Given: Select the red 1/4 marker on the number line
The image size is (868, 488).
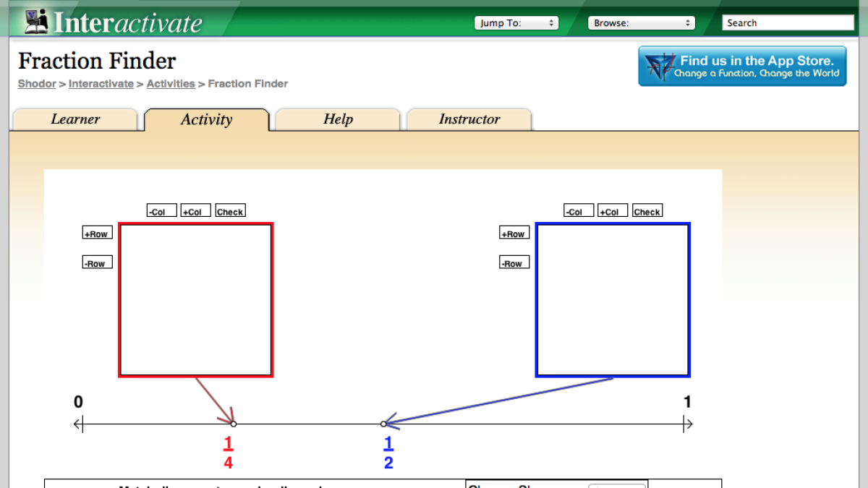Looking at the screenshot, I should (233, 423).
